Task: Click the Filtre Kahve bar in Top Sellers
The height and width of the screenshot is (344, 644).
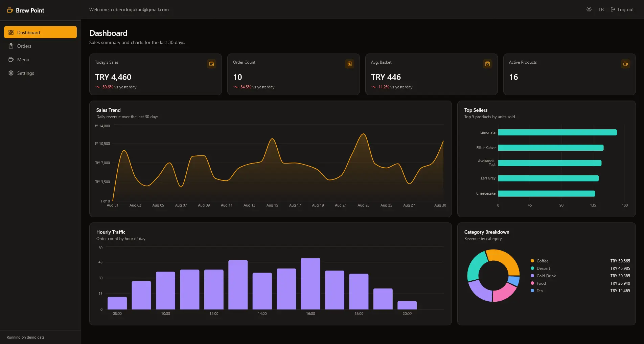Action: (551, 148)
